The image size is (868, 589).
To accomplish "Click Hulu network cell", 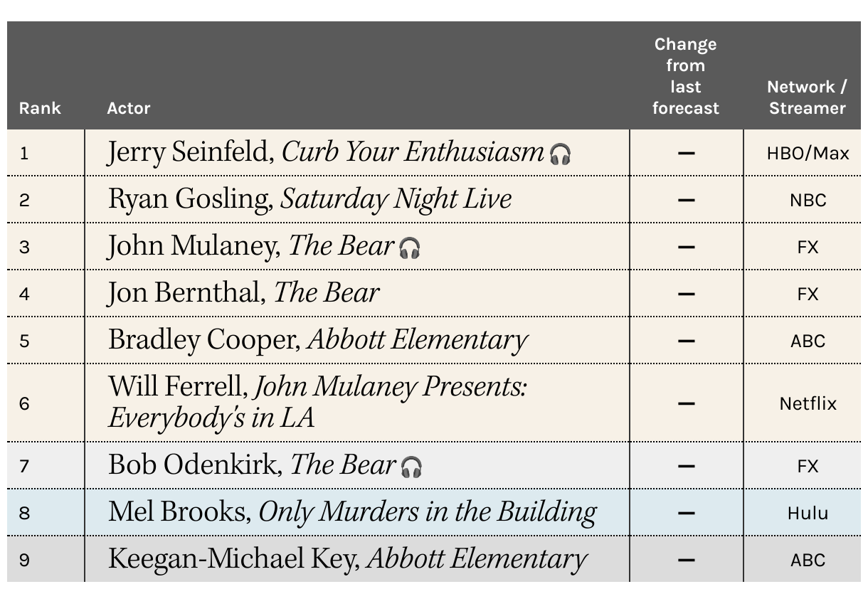I will (808, 513).
